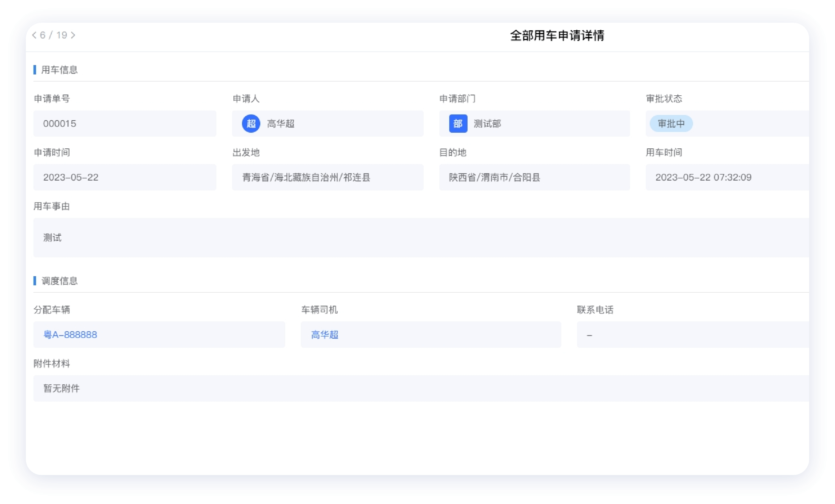
Task: Click the 申请单号 label
Action: tap(52, 99)
